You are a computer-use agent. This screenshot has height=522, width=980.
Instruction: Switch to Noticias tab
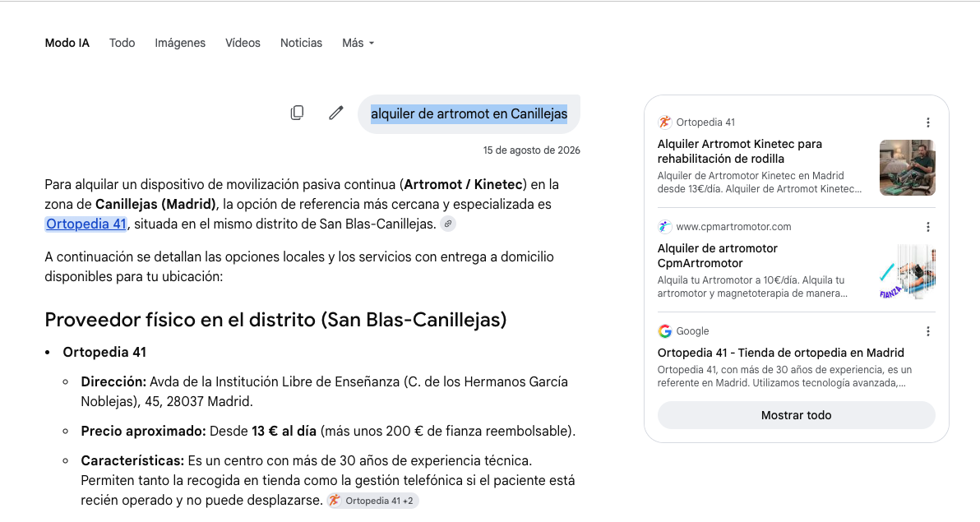coord(301,43)
